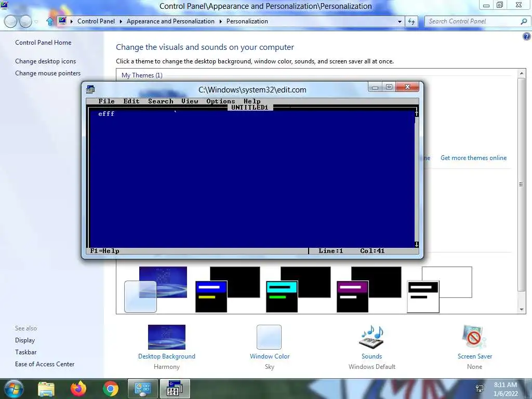This screenshot has width=532, height=399.
Task: Click the Up one level arrow icon
Action: tap(50, 21)
